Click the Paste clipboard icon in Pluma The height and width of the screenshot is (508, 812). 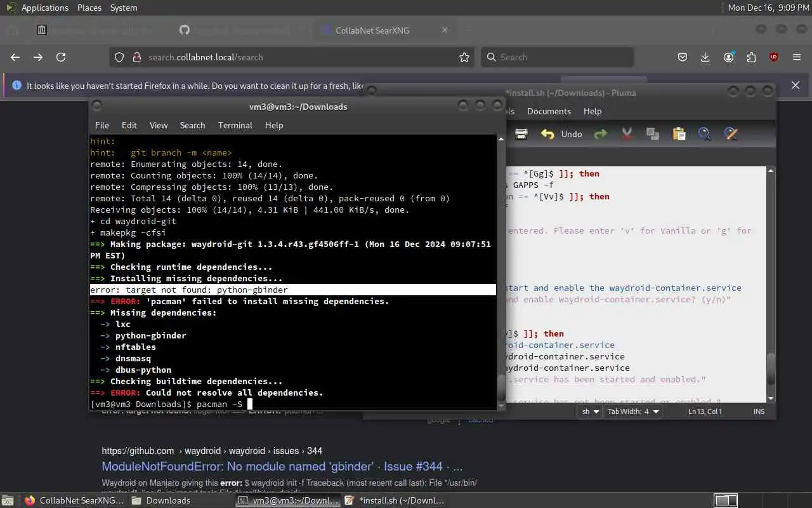coord(679,134)
